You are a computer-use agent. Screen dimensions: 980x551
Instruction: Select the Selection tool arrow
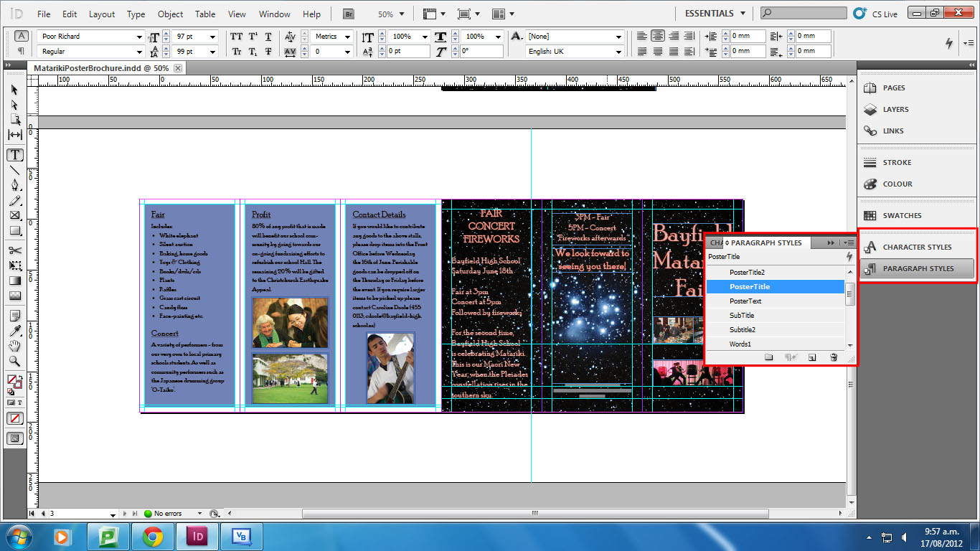pyautogui.click(x=14, y=90)
